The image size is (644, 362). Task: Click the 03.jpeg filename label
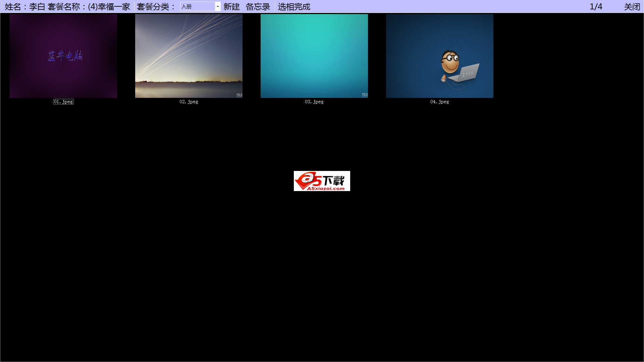tap(314, 102)
